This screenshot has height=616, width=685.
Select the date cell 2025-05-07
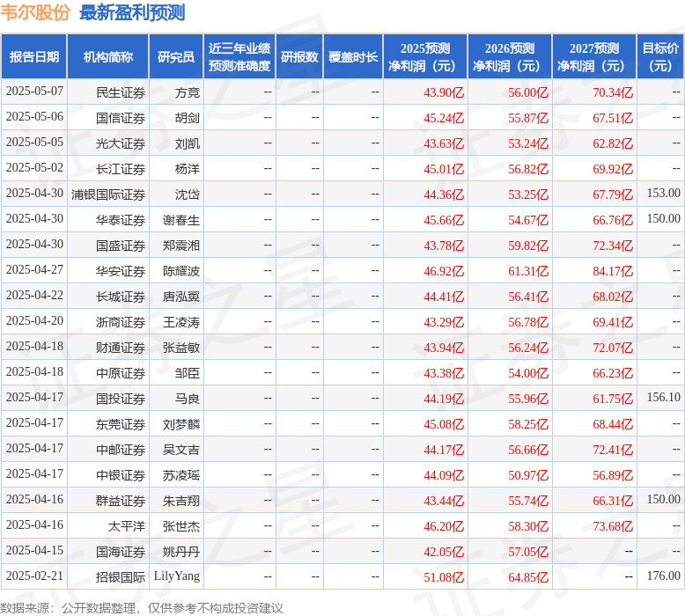point(34,92)
